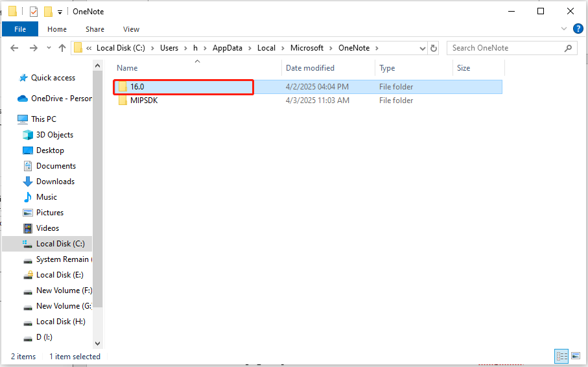The image size is (588, 367).
Task: Click the 4/3/2025 11:03 AM date cell
Action: [317, 101]
